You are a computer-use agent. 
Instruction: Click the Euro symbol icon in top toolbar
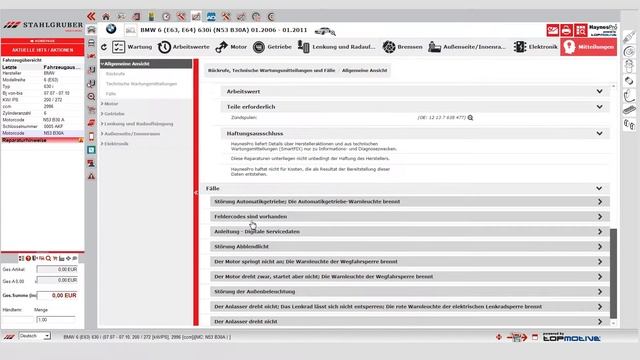[x=271, y=17]
